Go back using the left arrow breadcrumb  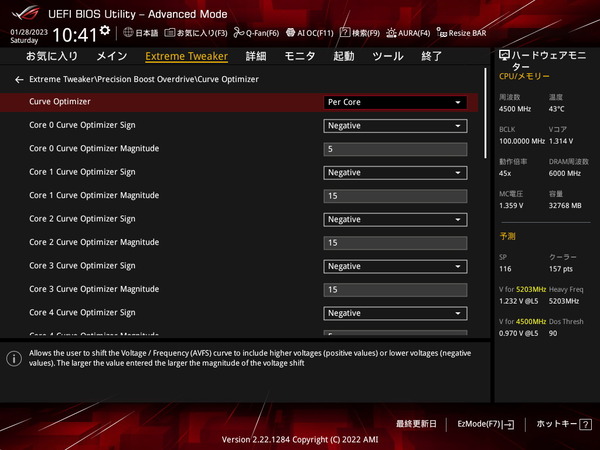19,79
